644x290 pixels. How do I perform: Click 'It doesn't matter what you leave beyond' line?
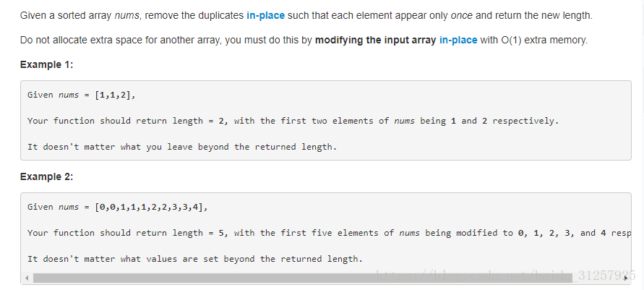pyautogui.click(x=182, y=147)
